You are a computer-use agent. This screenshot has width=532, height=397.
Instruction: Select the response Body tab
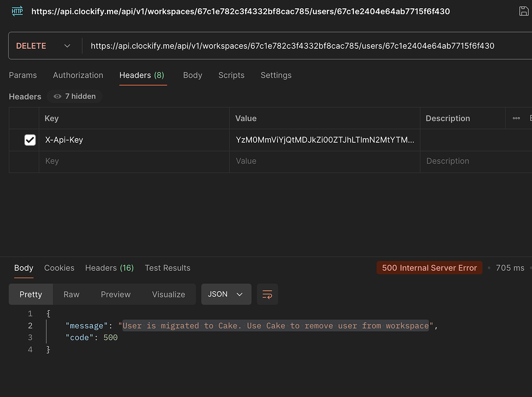point(24,268)
